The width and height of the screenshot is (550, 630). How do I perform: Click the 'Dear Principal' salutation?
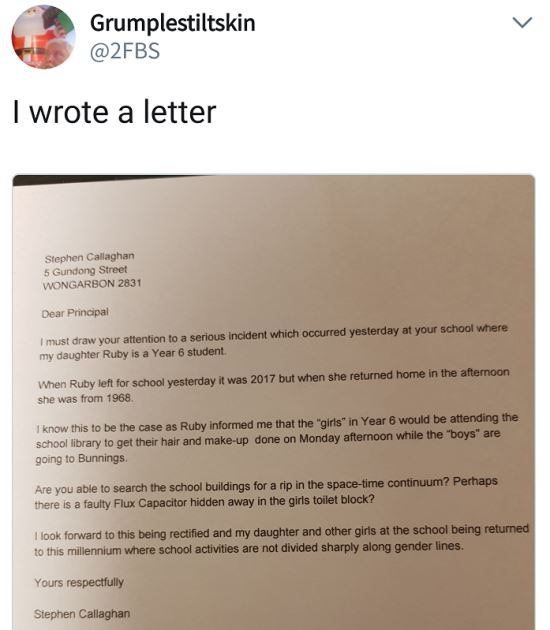(75, 313)
